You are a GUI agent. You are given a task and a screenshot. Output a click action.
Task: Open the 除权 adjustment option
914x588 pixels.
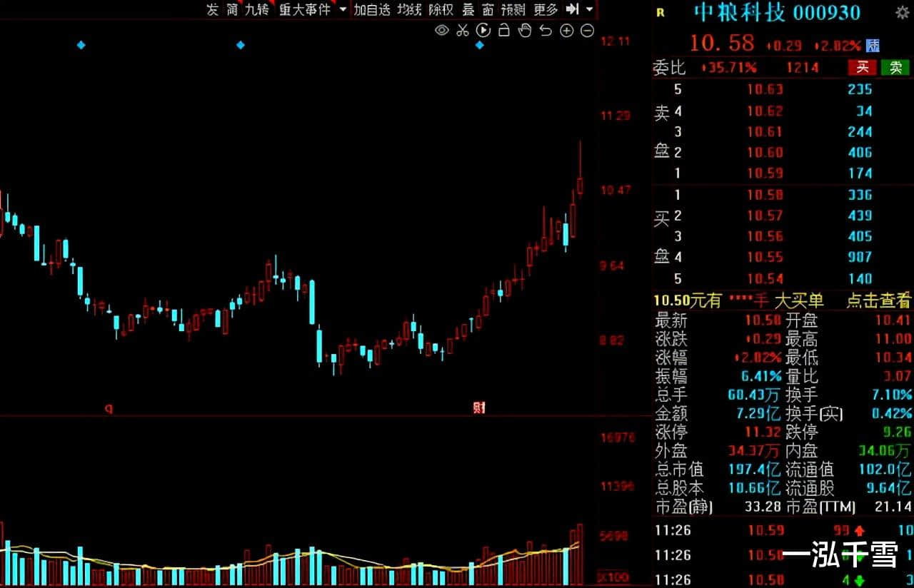click(441, 9)
